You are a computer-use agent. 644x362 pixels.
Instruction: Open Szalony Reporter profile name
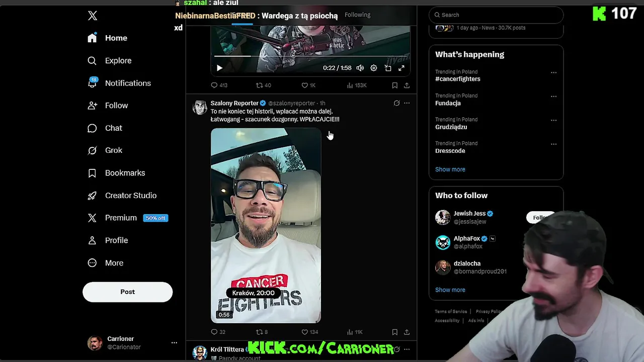(234, 103)
